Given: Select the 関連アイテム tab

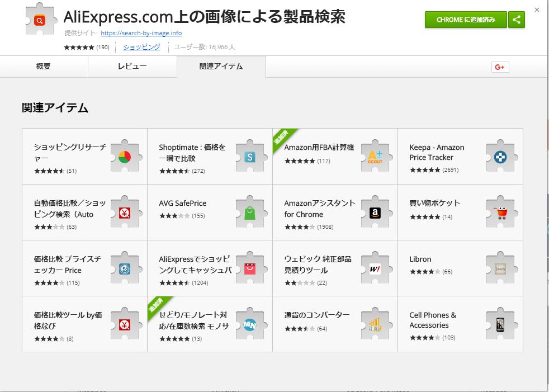Looking at the screenshot, I should pyautogui.click(x=221, y=67).
